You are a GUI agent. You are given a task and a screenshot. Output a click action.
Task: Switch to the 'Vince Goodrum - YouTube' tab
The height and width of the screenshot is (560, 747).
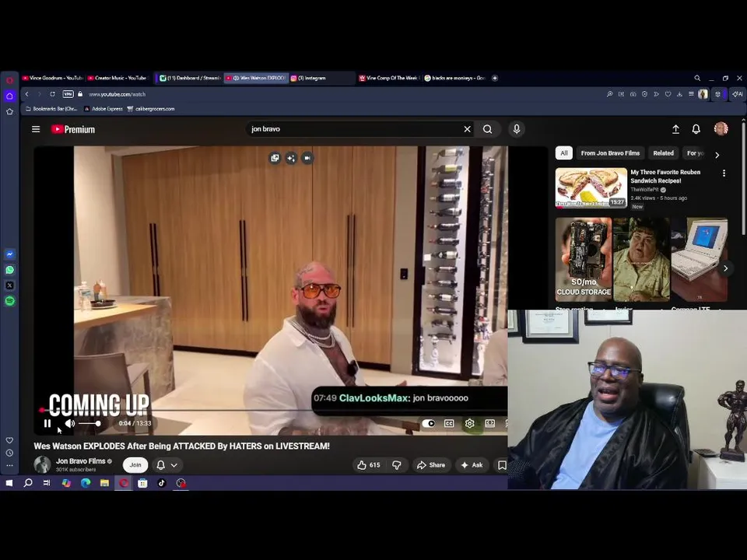pos(52,78)
